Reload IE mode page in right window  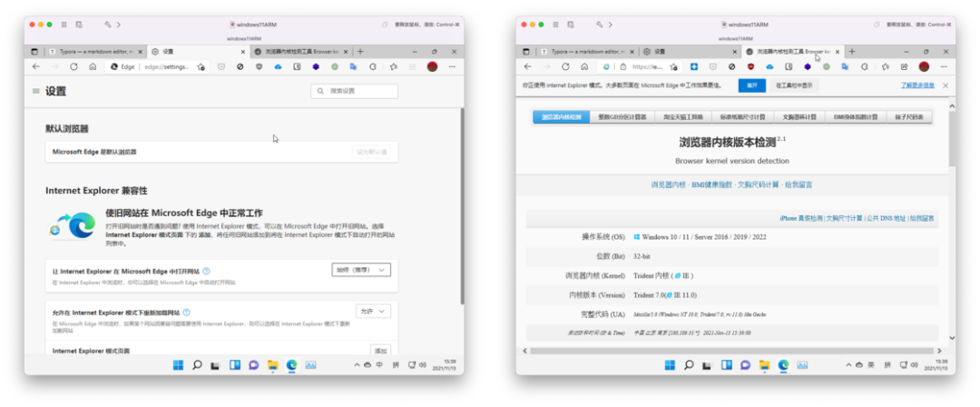565,66
